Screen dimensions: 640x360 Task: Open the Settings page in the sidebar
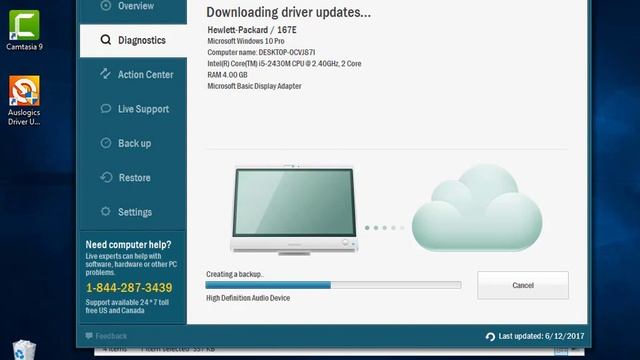pos(133,212)
